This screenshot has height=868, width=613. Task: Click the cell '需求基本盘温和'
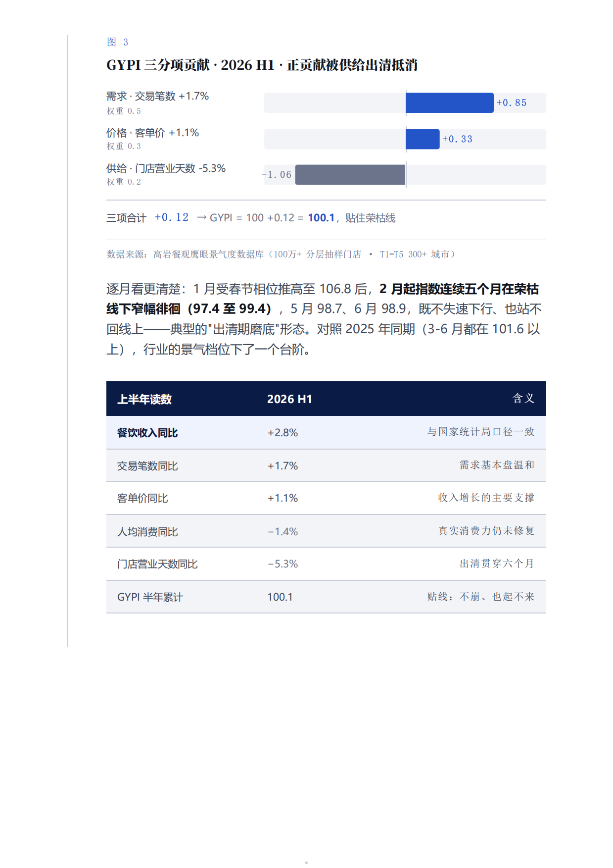point(497,465)
